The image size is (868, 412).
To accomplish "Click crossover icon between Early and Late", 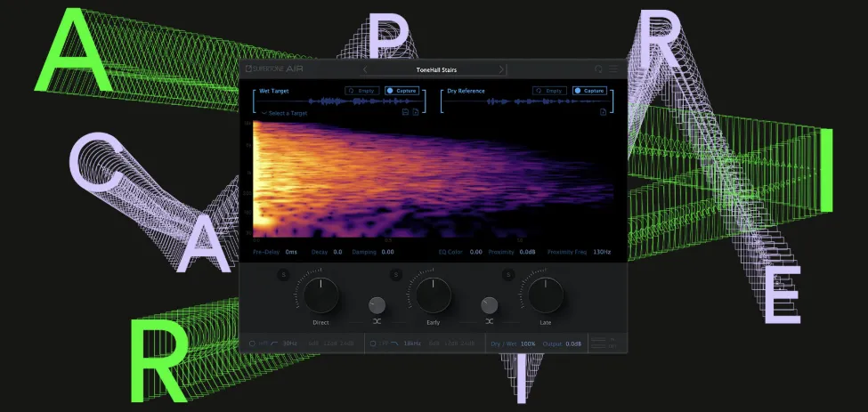I will coord(490,321).
